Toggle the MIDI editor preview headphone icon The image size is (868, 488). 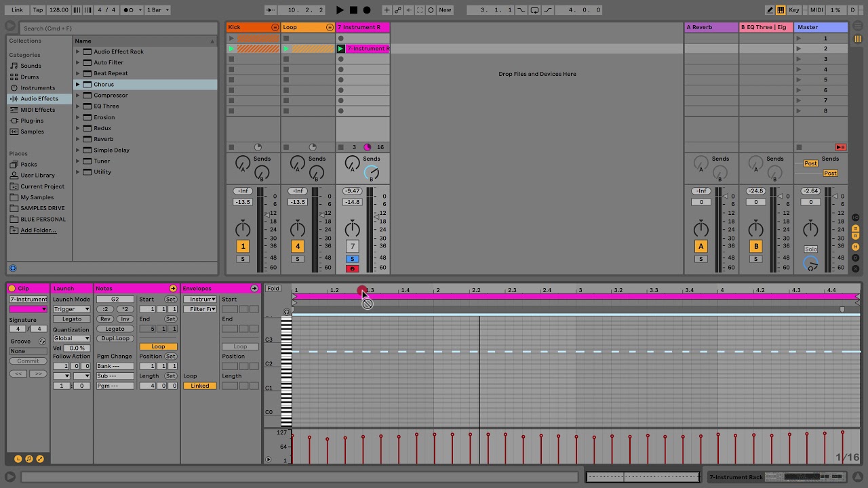click(x=286, y=312)
